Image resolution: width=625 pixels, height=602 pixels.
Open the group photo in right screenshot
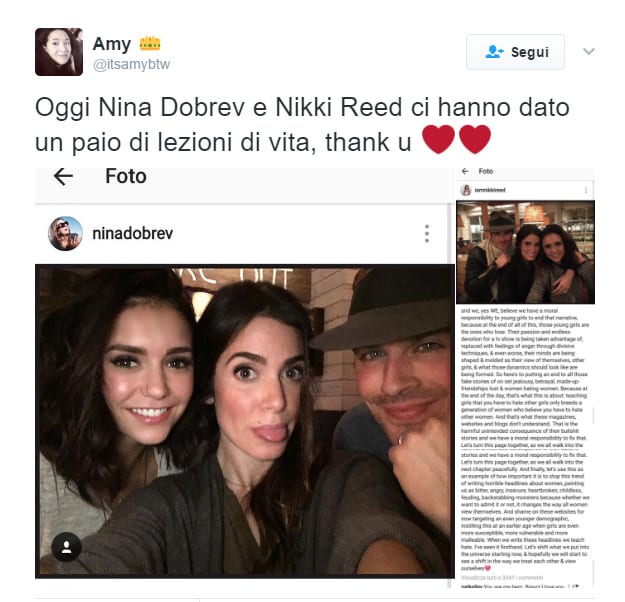[525, 252]
